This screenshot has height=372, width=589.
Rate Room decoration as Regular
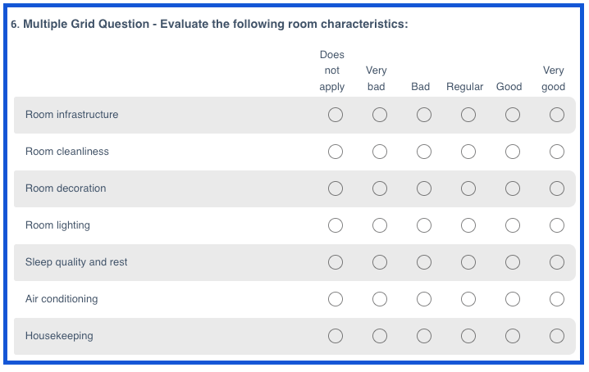tap(468, 189)
